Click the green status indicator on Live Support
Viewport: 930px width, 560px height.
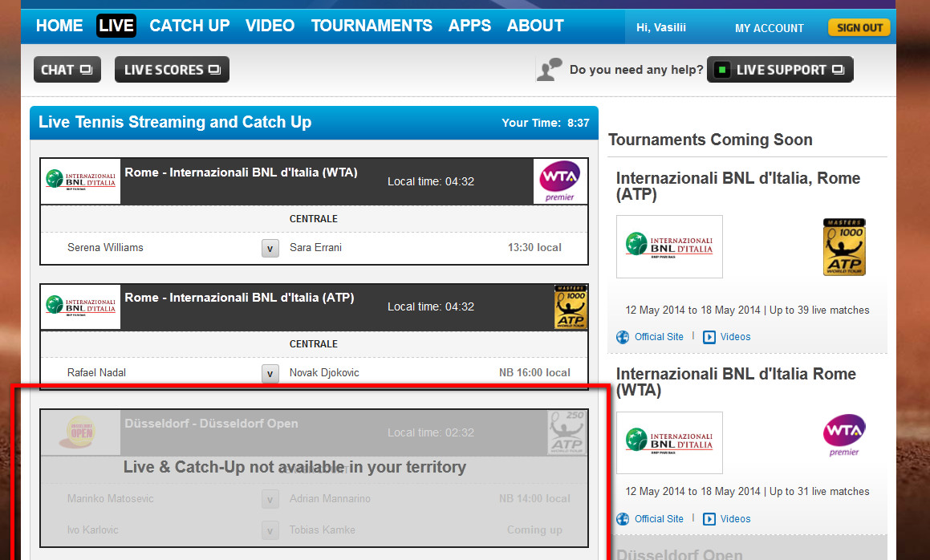pos(722,70)
